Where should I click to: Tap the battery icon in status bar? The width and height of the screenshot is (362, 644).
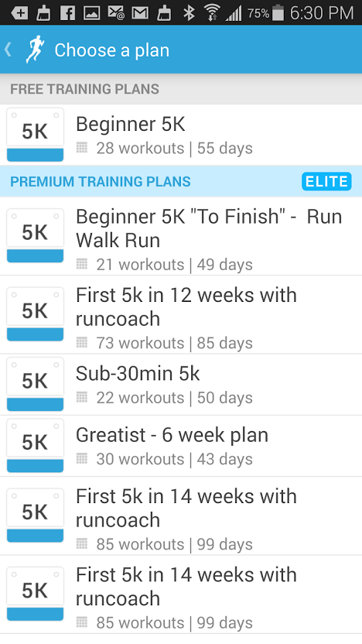[278, 12]
